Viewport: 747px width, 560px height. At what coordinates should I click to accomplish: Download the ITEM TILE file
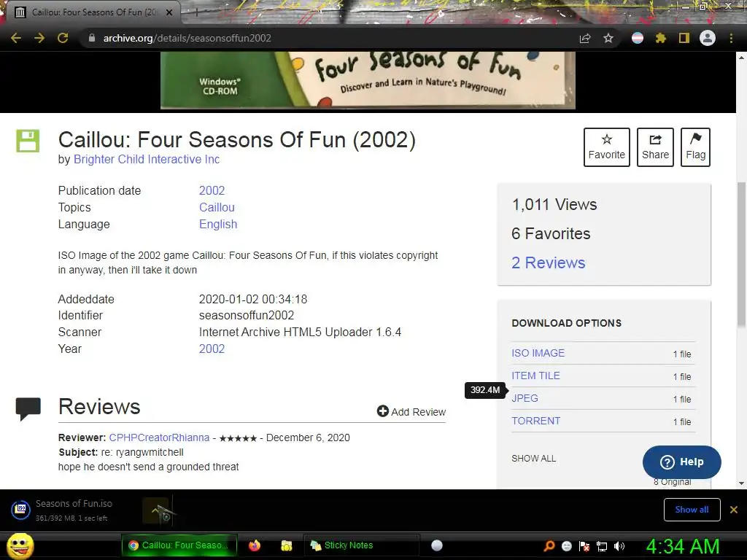click(x=535, y=376)
